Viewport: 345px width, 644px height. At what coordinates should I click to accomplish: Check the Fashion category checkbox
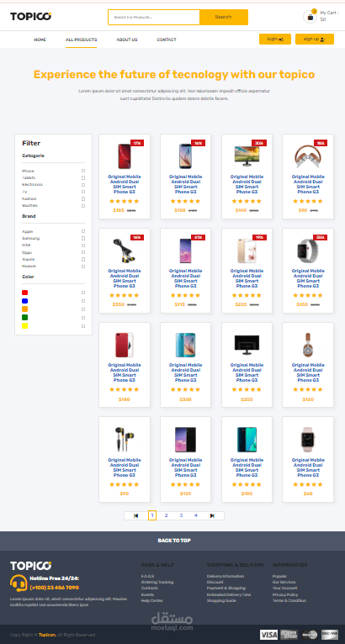(83, 198)
